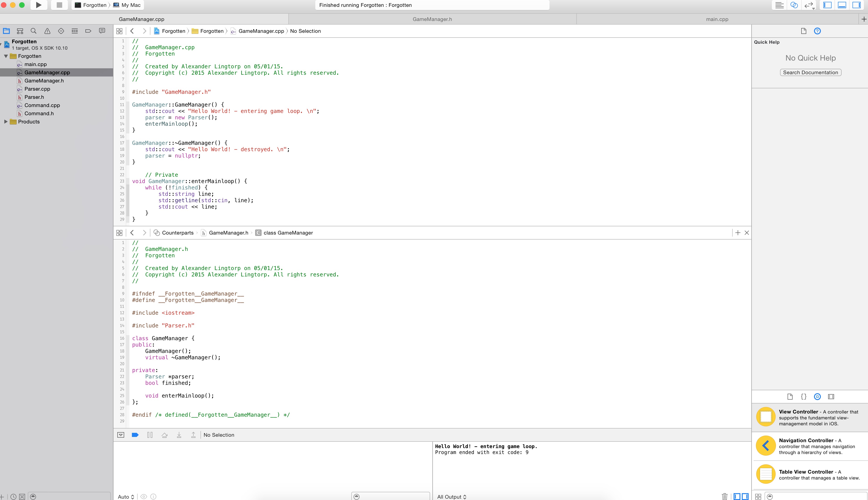Expand the Products folder
The width and height of the screenshot is (868, 500).
6,122
